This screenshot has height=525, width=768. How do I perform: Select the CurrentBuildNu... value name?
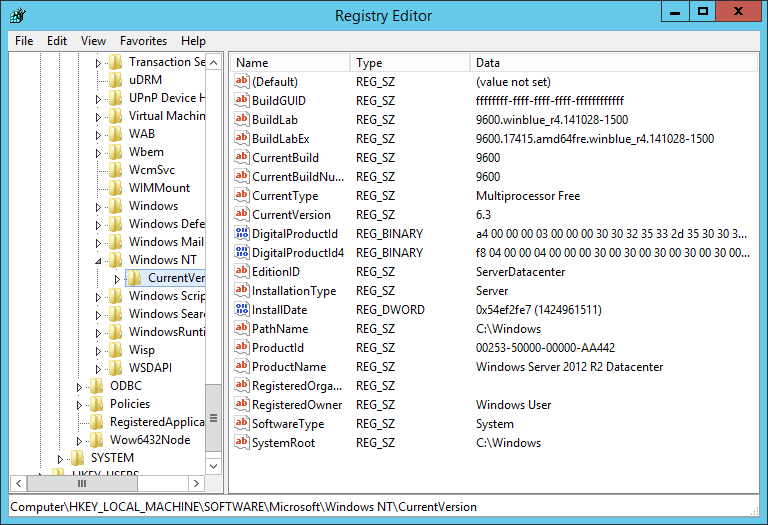coord(298,177)
